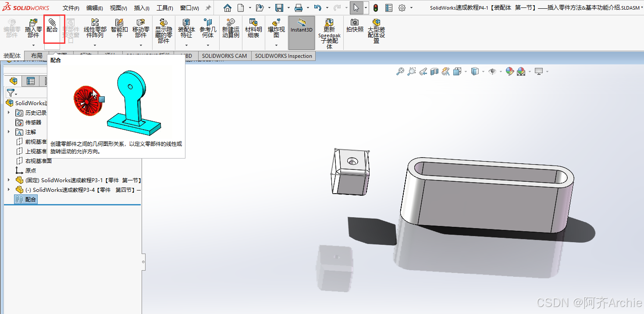The width and height of the screenshot is (644, 314).
Task: Switch to the SOLIDWORKS CAM tab
Action: (224, 56)
